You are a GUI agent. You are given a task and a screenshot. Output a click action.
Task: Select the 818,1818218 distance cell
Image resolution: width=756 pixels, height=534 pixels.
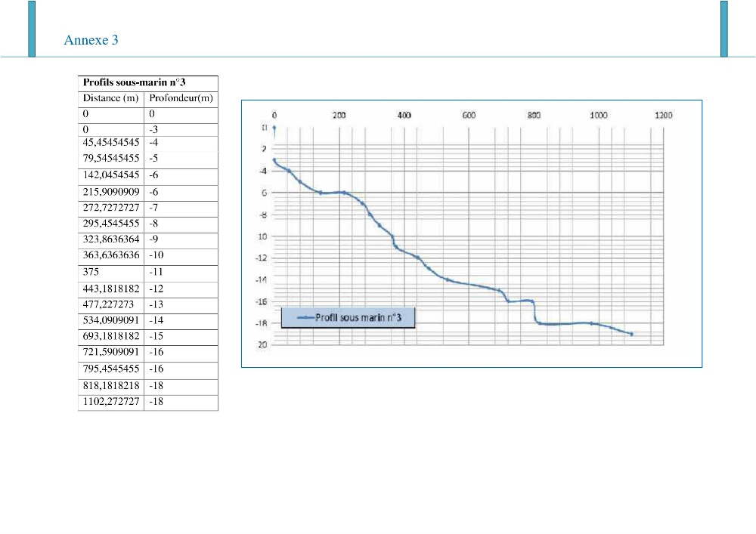pyautogui.click(x=111, y=386)
